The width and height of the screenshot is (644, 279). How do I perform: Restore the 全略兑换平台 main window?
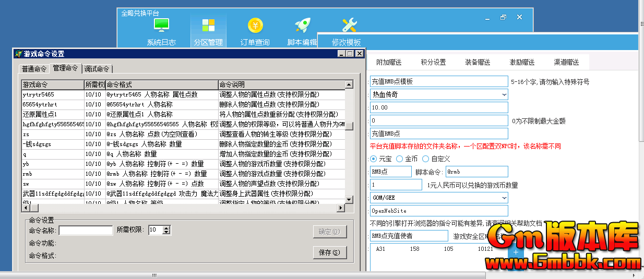(x=503, y=17)
